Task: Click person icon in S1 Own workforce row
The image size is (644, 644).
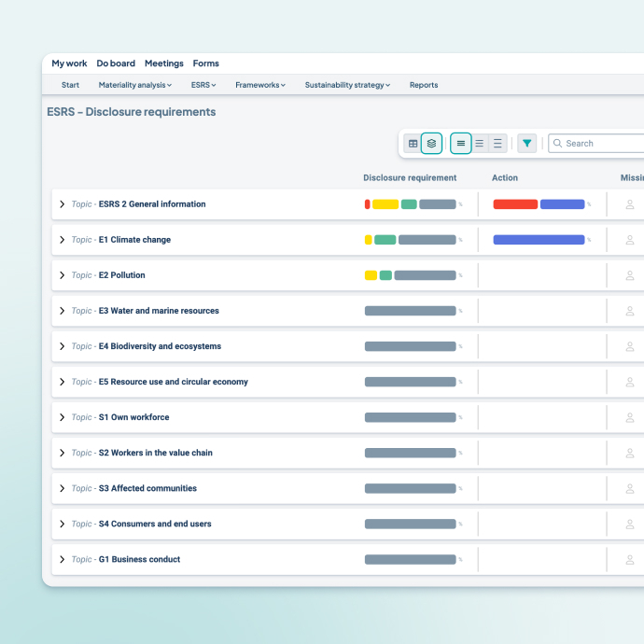Action: click(x=630, y=417)
